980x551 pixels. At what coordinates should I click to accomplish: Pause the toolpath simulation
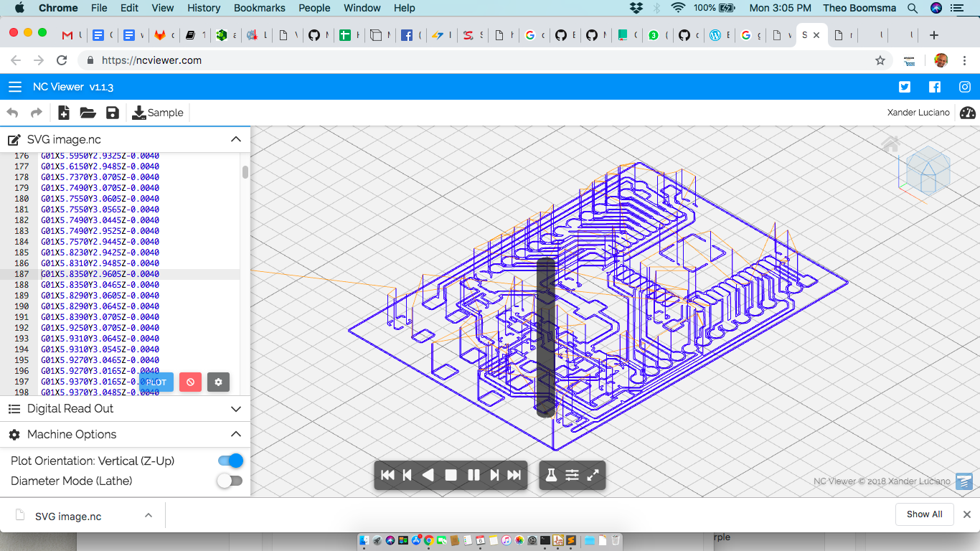point(473,475)
